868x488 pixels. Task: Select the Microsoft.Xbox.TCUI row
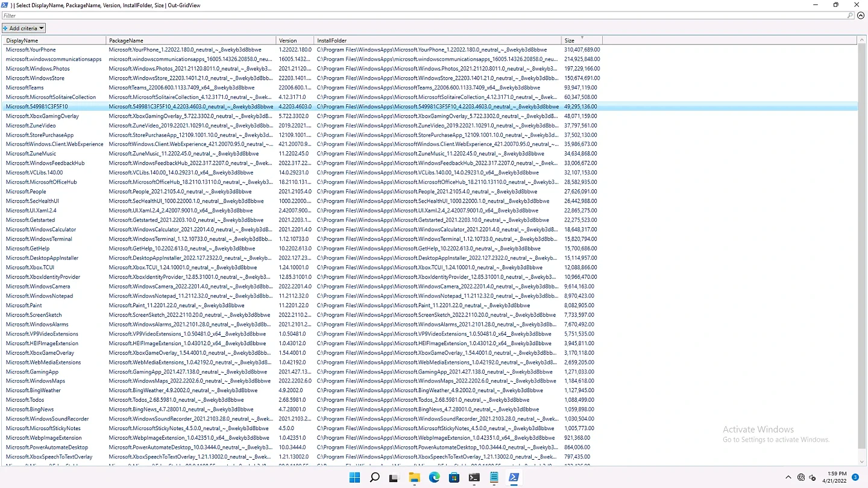(x=430, y=267)
